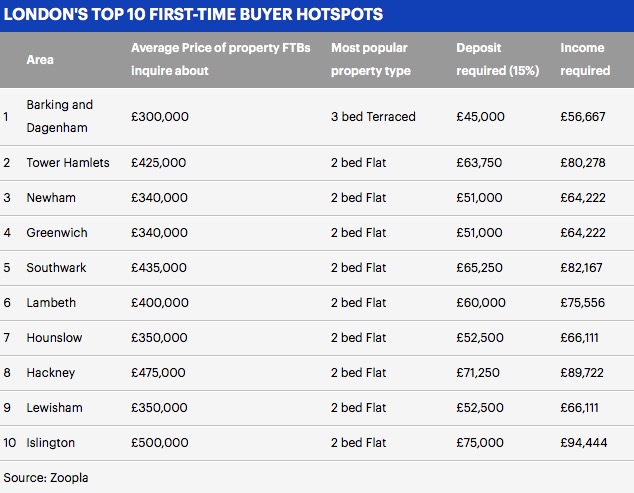
Task: Select the Greenwich row name
Action: pos(57,233)
